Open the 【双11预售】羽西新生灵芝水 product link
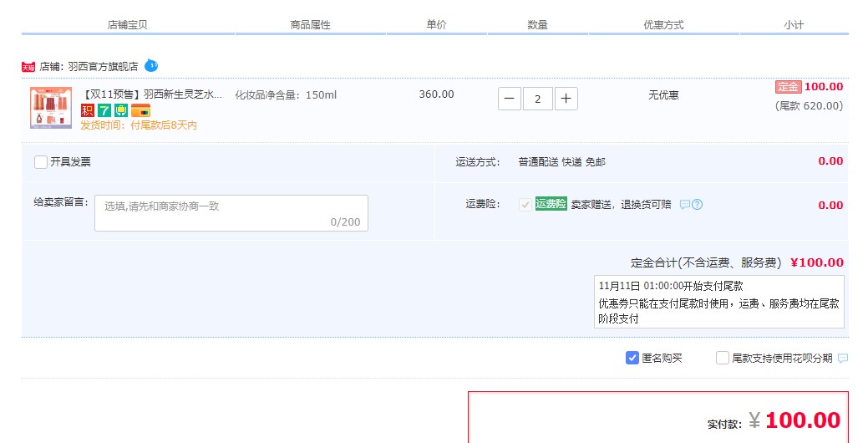The image size is (868, 443). coord(152,94)
